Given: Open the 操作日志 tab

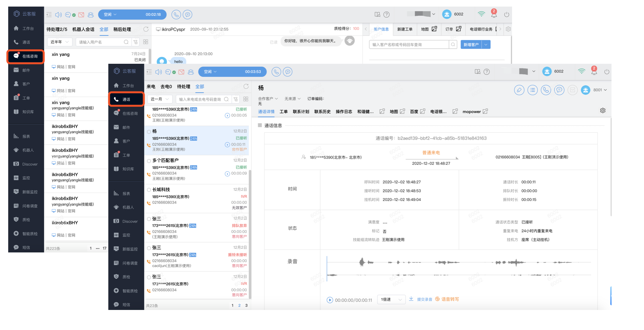Looking at the screenshot, I should tap(344, 112).
